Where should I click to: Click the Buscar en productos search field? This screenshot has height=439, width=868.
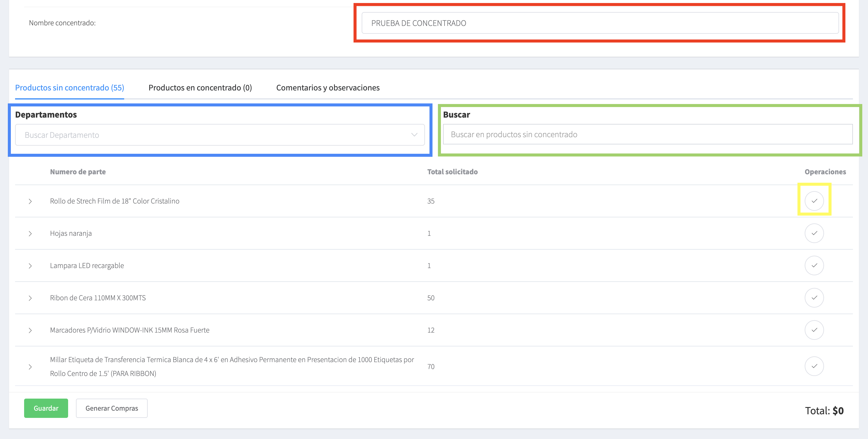click(647, 134)
